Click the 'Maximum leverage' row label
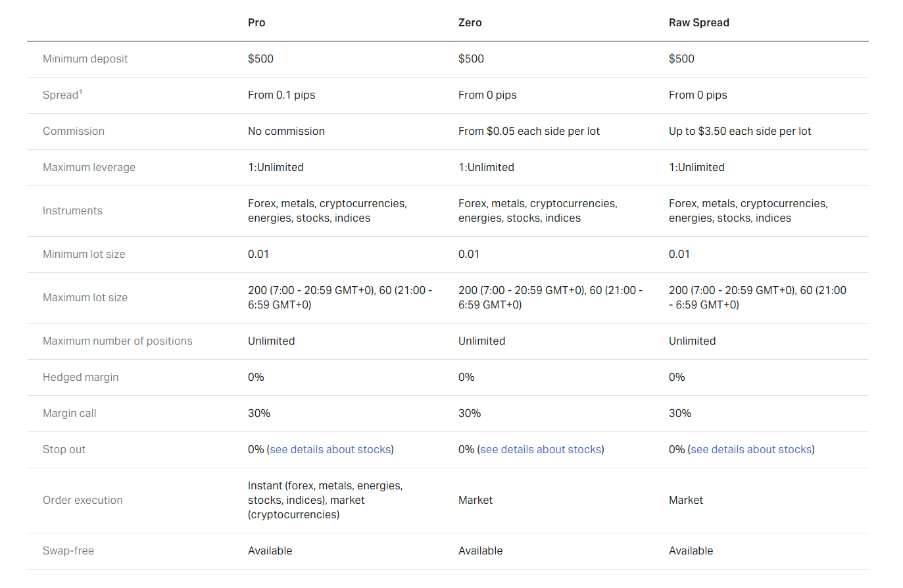The width and height of the screenshot is (903, 588). [x=89, y=167]
